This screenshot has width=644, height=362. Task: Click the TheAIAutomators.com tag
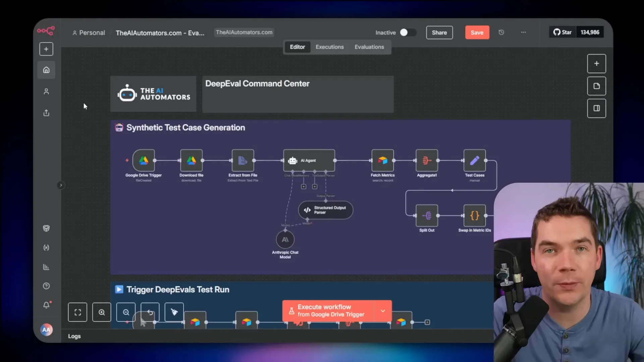(x=244, y=32)
